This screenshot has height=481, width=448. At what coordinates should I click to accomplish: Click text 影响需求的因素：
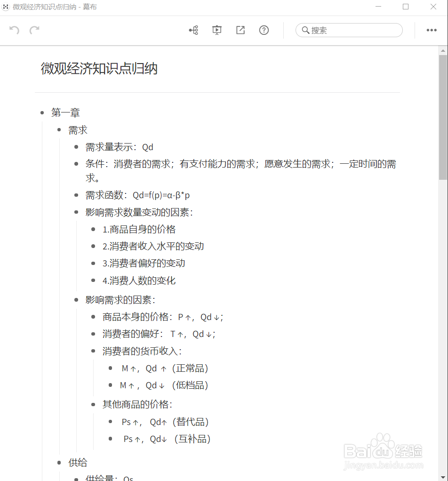pyautogui.click(x=120, y=300)
